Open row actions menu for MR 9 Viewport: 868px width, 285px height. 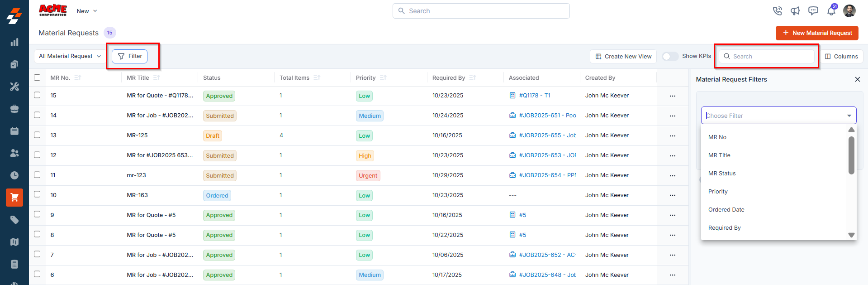(673, 215)
